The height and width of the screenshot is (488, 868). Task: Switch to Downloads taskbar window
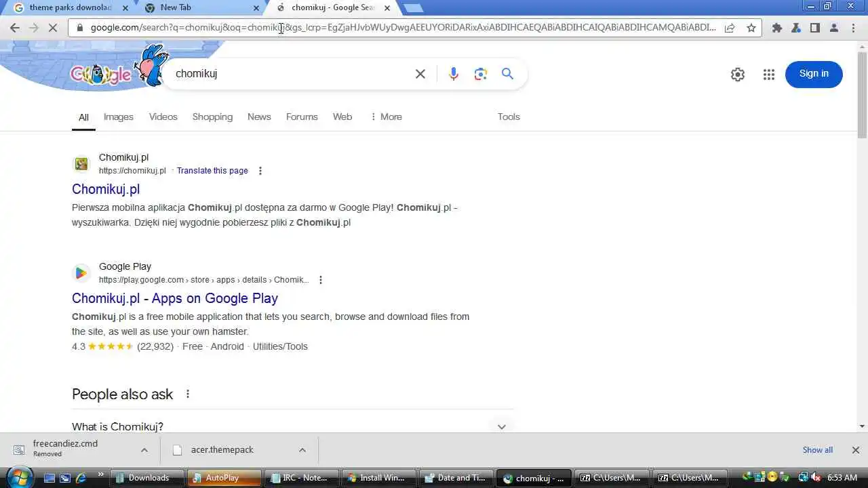pos(148,478)
